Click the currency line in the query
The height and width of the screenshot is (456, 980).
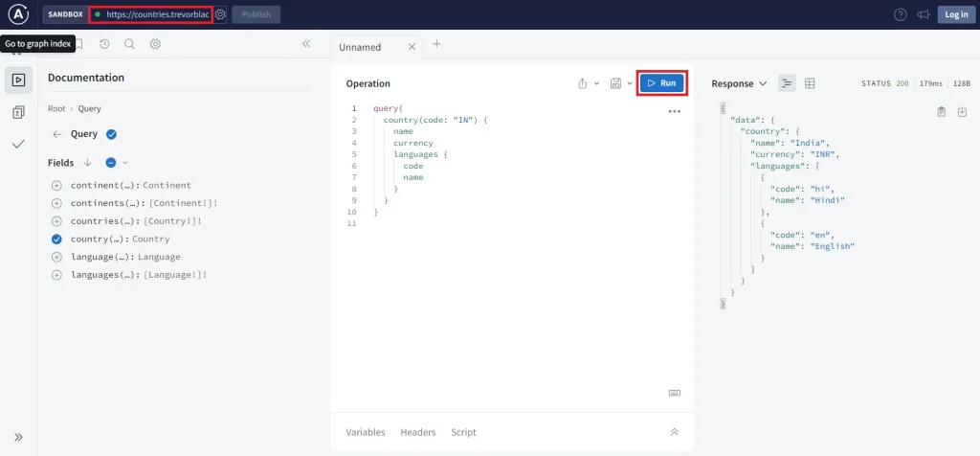tap(413, 144)
